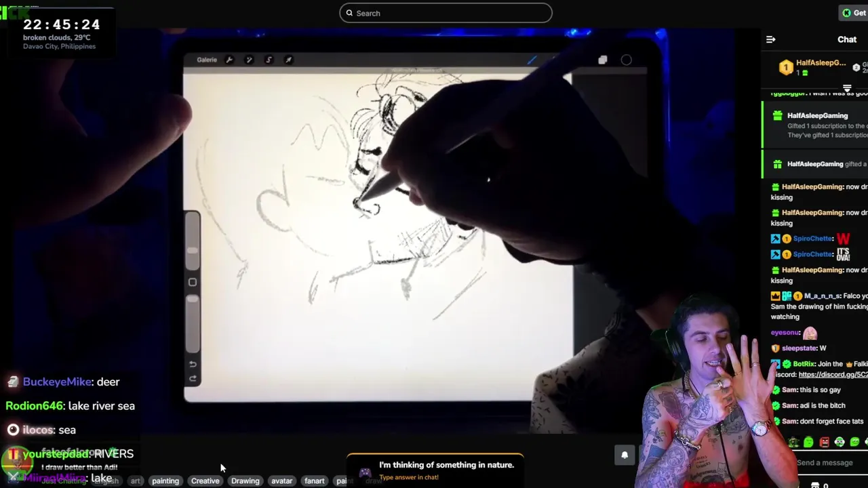
Task: Open HalfAsleepGaming top gifter leaderboard entry
Action: [x=812, y=67]
